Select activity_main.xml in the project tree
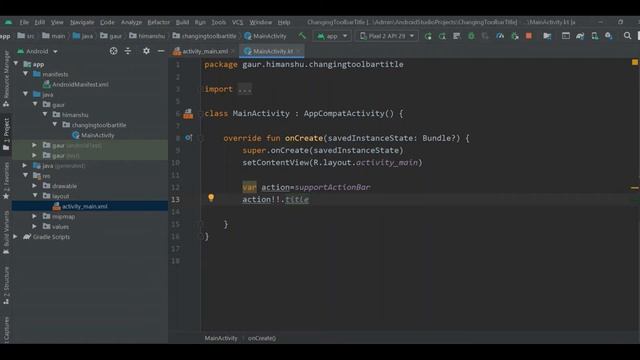640x360 pixels. point(80,206)
